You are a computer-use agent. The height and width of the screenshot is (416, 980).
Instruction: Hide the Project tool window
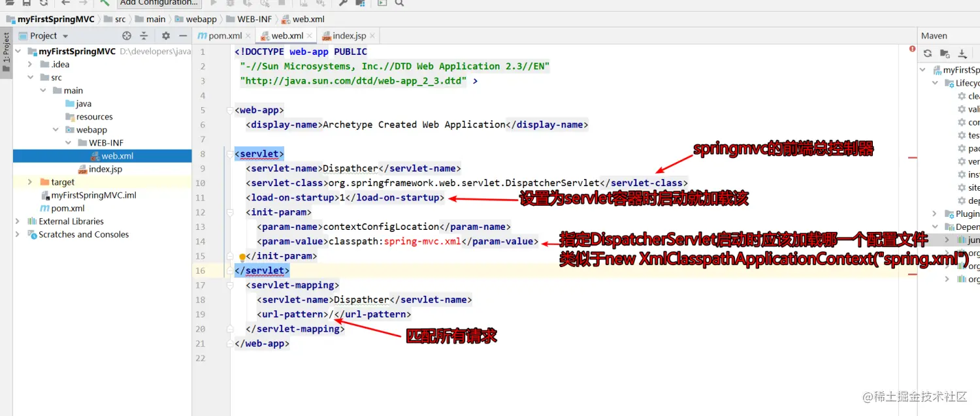(x=182, y=36)
